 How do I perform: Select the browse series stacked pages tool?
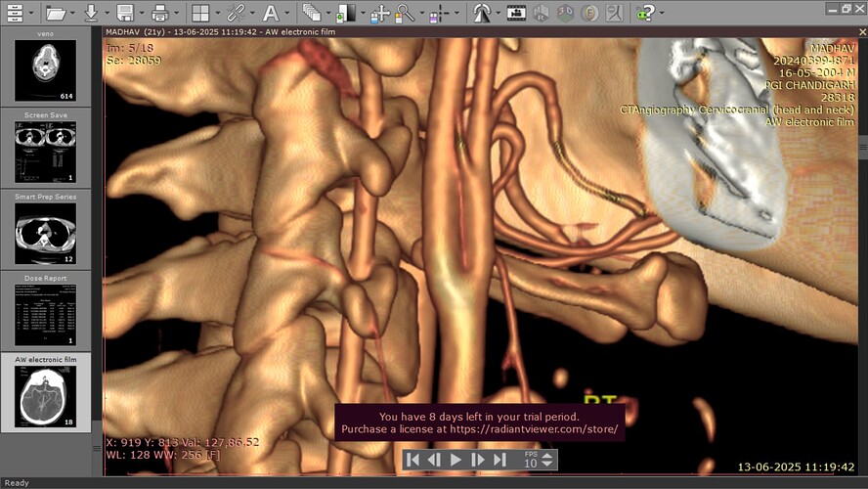312,12
